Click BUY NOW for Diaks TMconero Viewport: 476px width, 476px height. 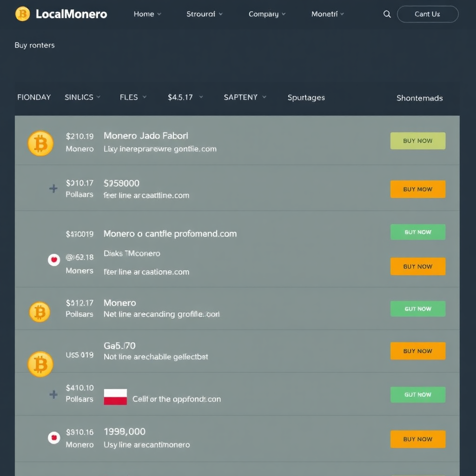pyautogui.click(x=418, y=266)
